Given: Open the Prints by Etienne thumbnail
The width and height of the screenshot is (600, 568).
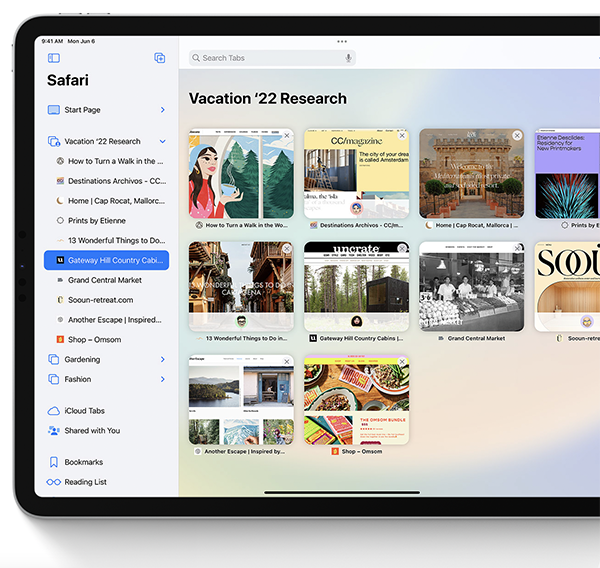Looking at the screenshot, I should 567,174.
